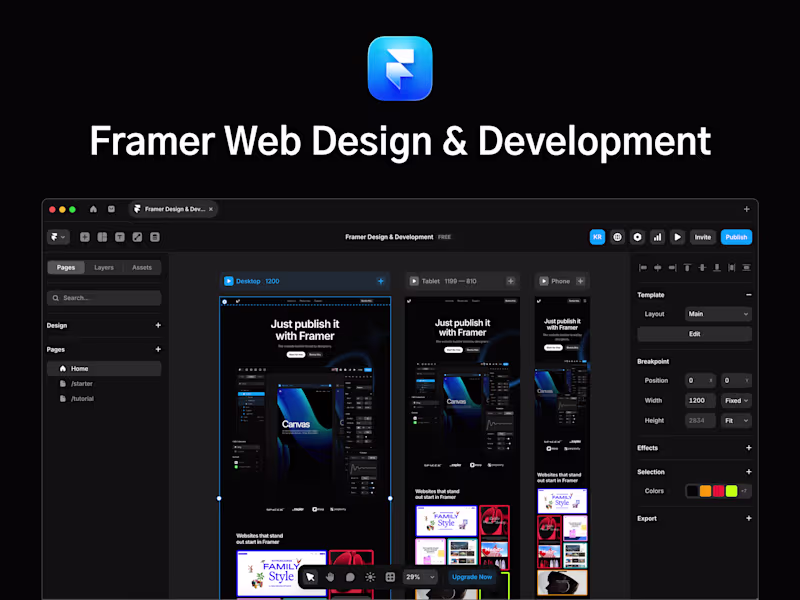Click the preview play icon in the top bar

pyautogui.click(x=677, y=237)
